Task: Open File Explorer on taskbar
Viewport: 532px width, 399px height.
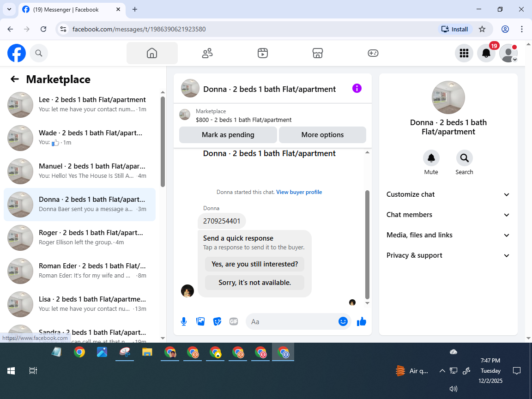Action: click(x=147, y=352)
